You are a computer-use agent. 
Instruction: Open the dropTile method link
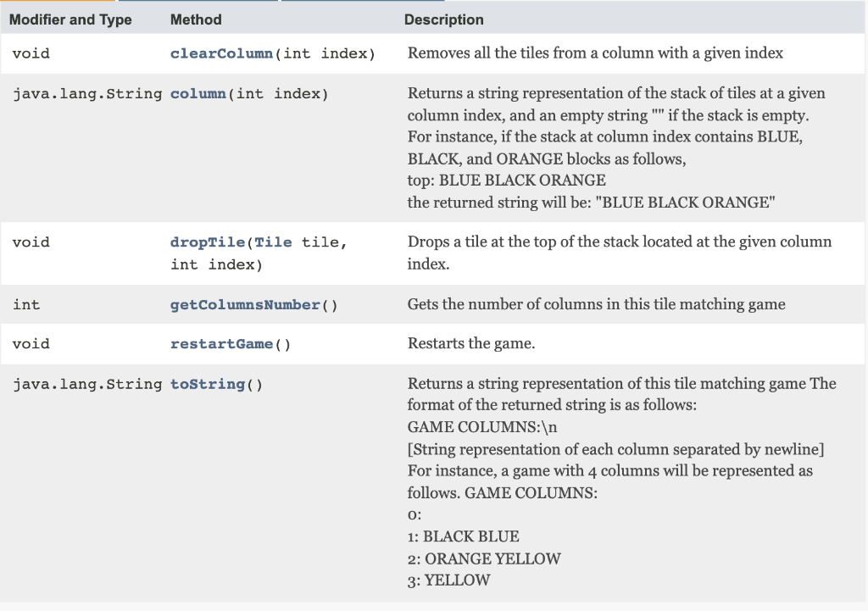pos(208,242)
